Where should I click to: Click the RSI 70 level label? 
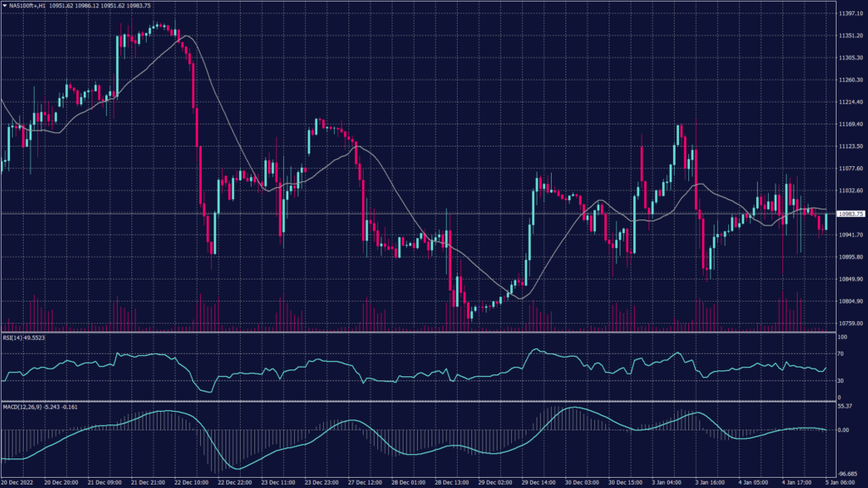tap(841, 354)
